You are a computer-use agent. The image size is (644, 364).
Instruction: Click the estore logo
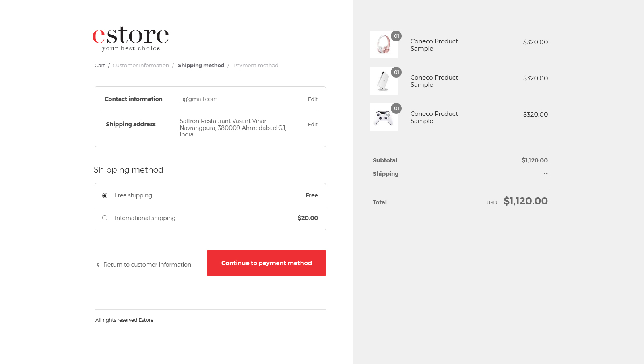pos(130,39)
